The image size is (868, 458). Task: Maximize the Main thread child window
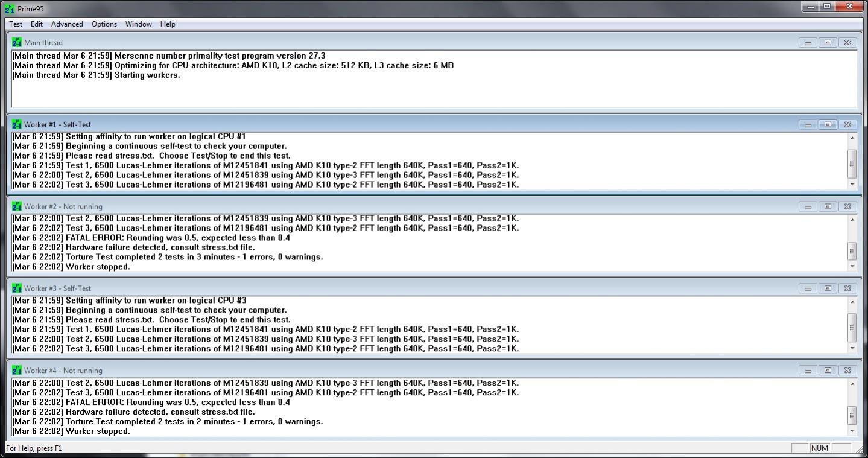pyautogui.click(x=828, y=43)
